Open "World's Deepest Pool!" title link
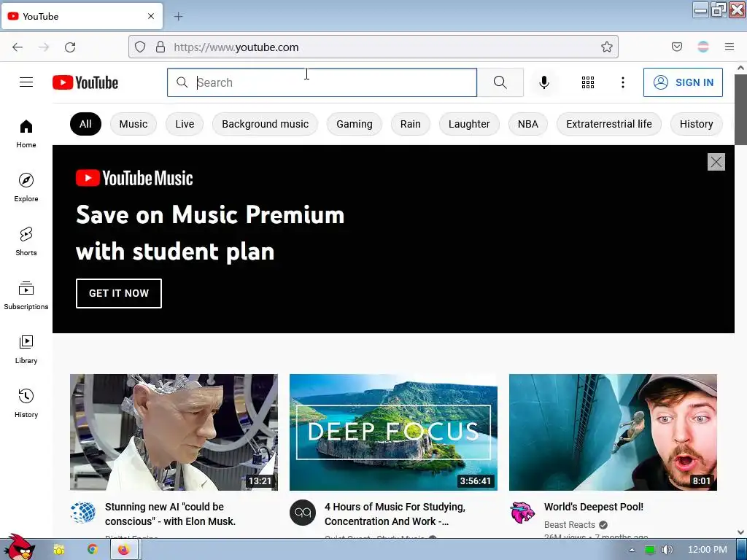The height and width of the screenshot is (560, 747). click(x=594, y=507)
